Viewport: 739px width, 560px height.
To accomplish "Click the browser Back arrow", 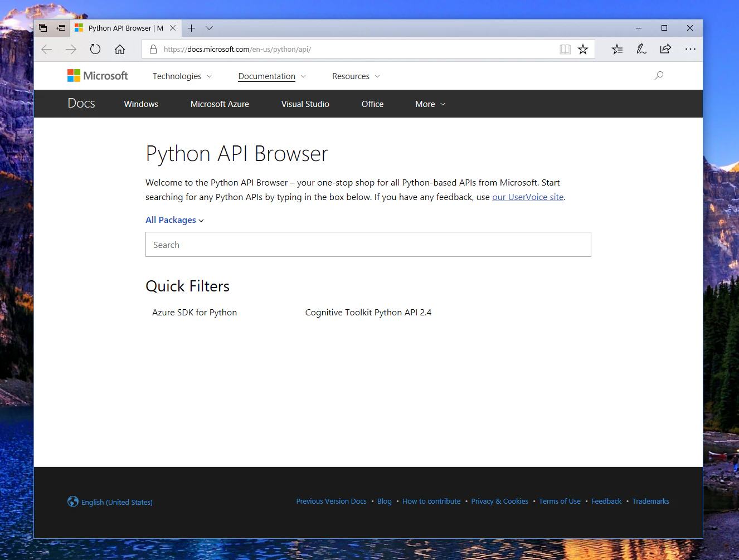I will 47,50.
